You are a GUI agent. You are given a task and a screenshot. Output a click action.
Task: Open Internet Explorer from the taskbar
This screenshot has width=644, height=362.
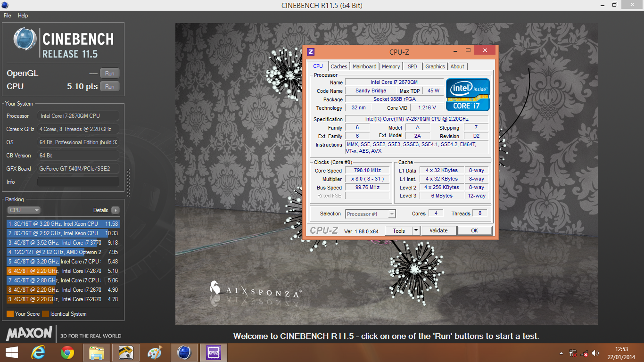pos(39,353)
